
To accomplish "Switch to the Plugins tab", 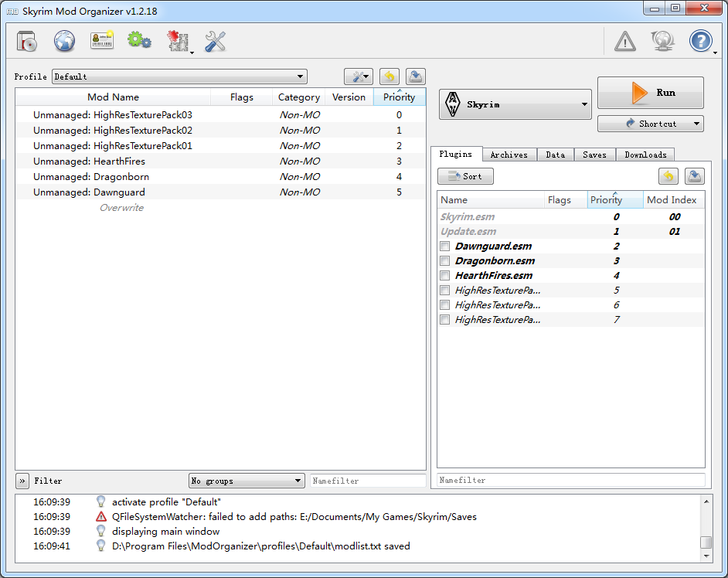I will (455, 154).
